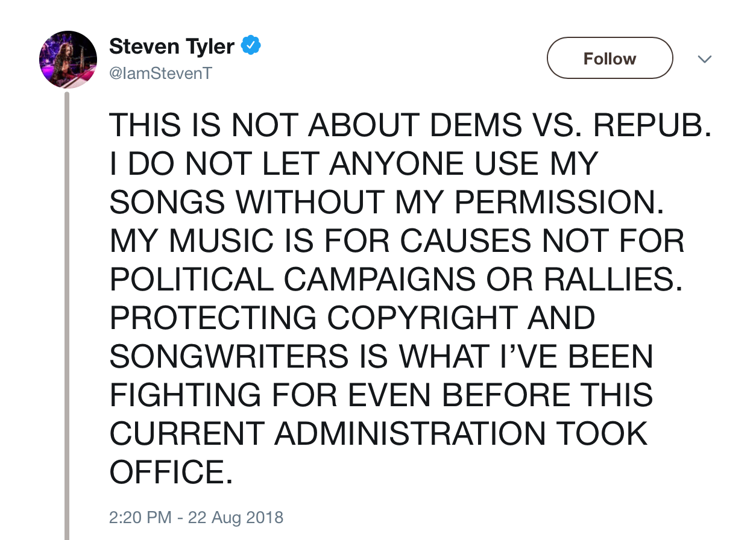This screenshot has height=540, width=756.
Task: Click the line "MY MUSIC IS FOR CAUSES NOT FOR"
Action: tap(397, 242)
